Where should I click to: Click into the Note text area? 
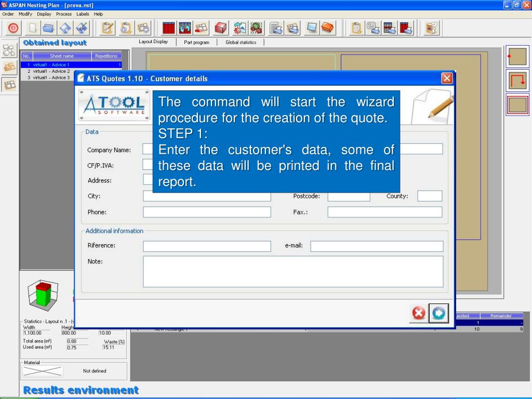pyautogui.click(x=293, y=271)
